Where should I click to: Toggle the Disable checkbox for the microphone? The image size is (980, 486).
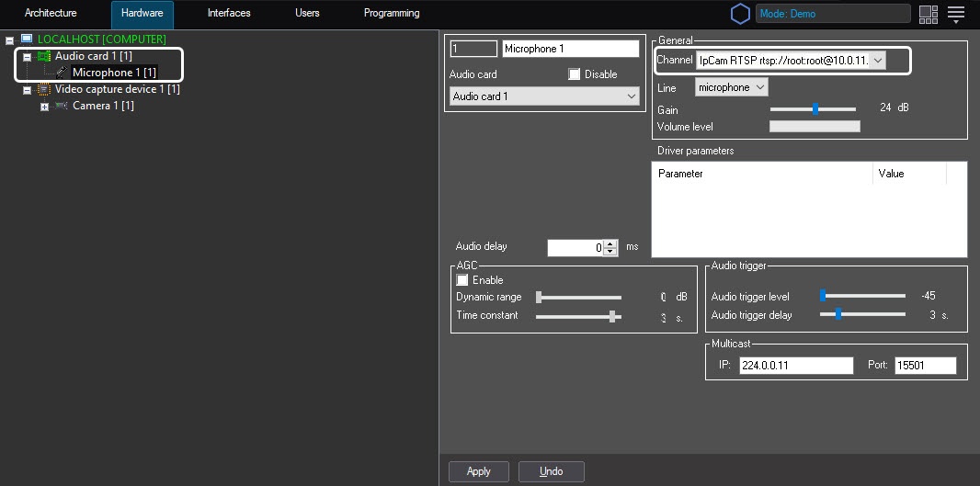click(x=575, y=74)
